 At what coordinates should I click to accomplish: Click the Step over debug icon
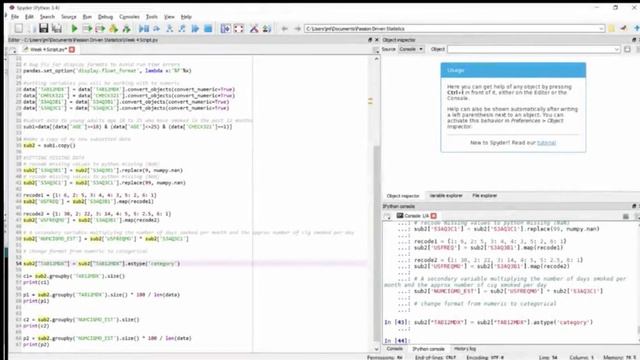[156, 29]
